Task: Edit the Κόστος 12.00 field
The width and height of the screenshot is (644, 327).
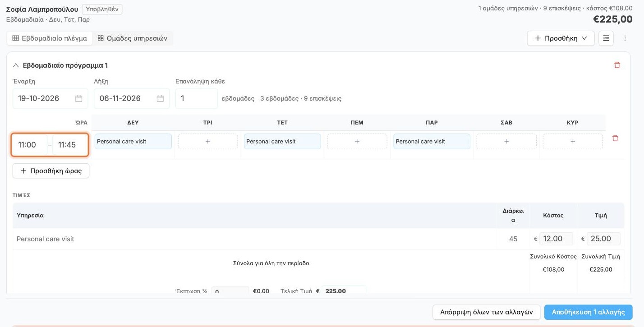Action: 556,239
